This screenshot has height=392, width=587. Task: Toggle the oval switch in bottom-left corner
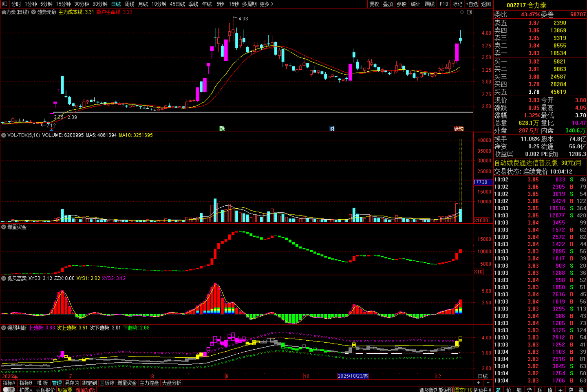(x=9, y=390)
